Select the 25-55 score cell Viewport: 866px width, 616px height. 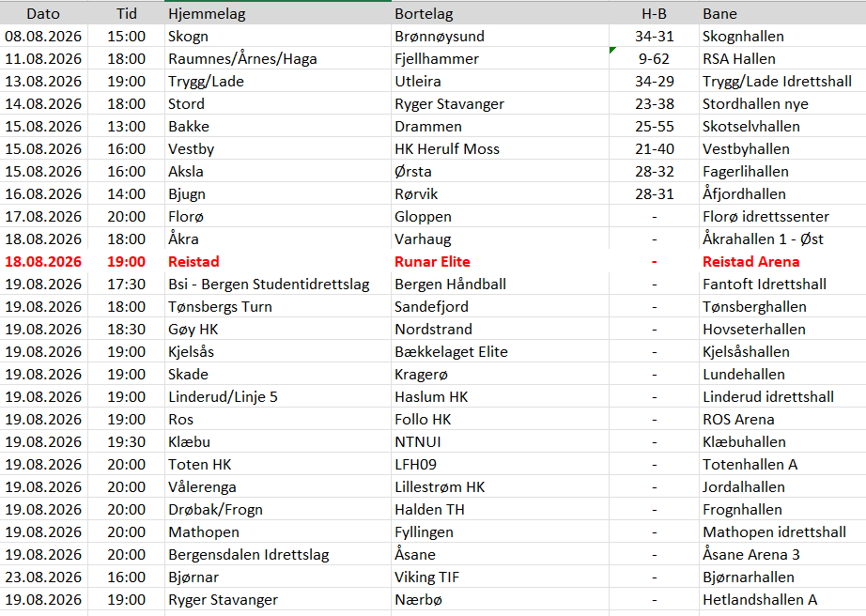tap(654, 127)
